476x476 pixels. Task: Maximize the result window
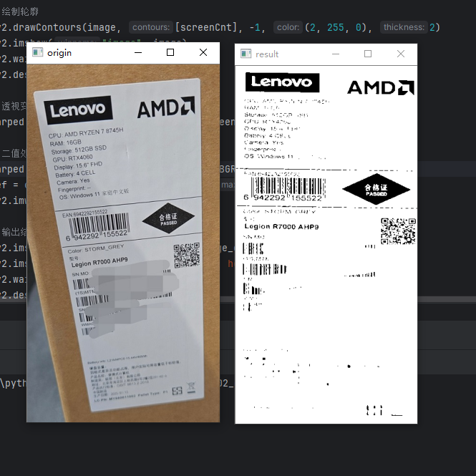coord(368,54)
